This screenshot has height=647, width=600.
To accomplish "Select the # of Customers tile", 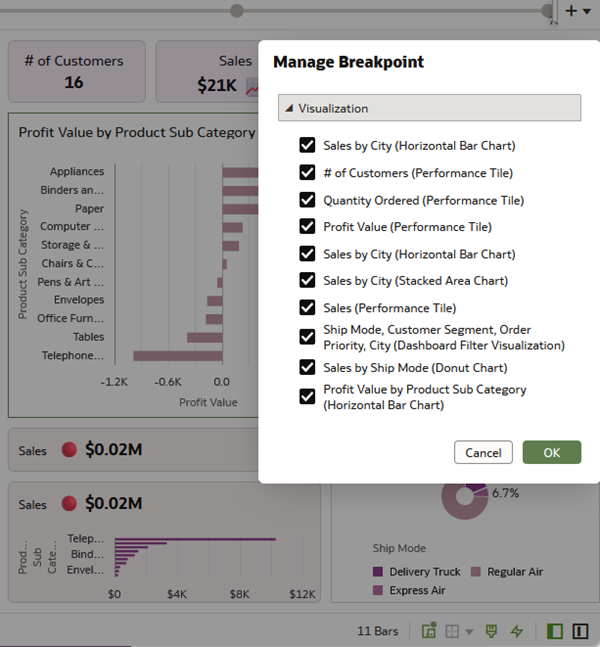I will coord(74,71).
